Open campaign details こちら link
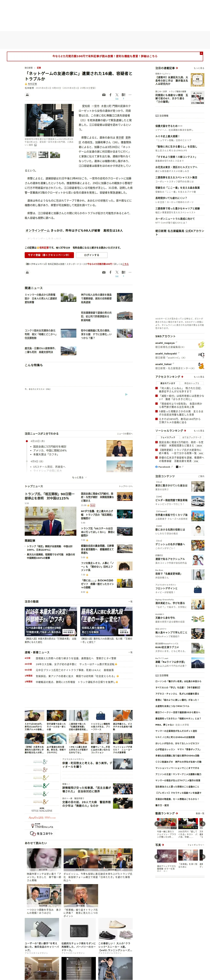 pyautogui.click(x=126, y=264)
